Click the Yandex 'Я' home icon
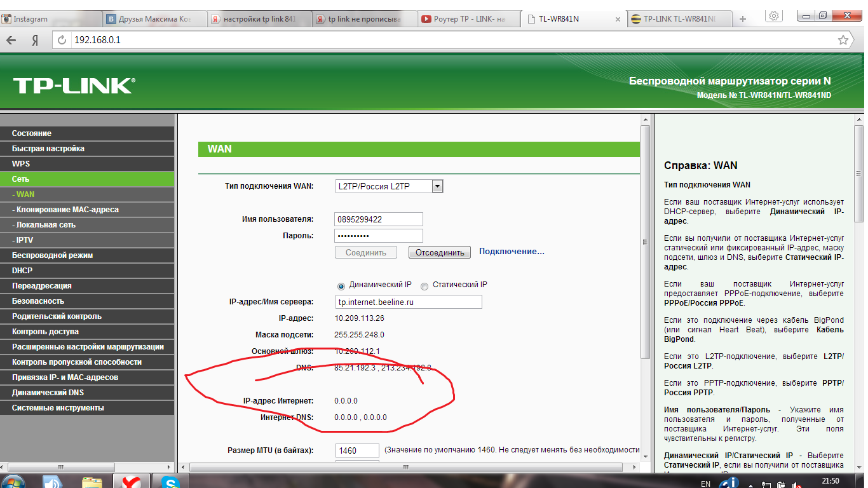The height and width of the screenshot is (488, 868). (36, 40)
